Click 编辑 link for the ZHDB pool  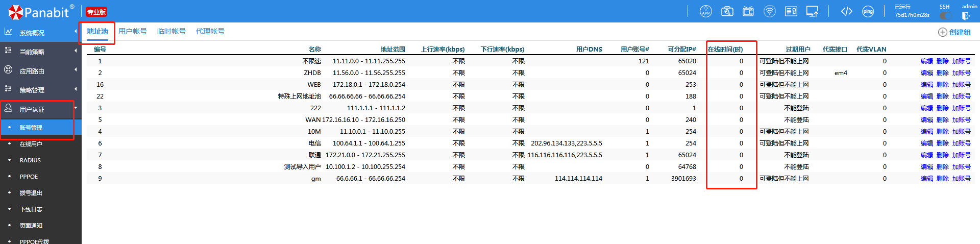pyautogui.click(x=926, y=73)
